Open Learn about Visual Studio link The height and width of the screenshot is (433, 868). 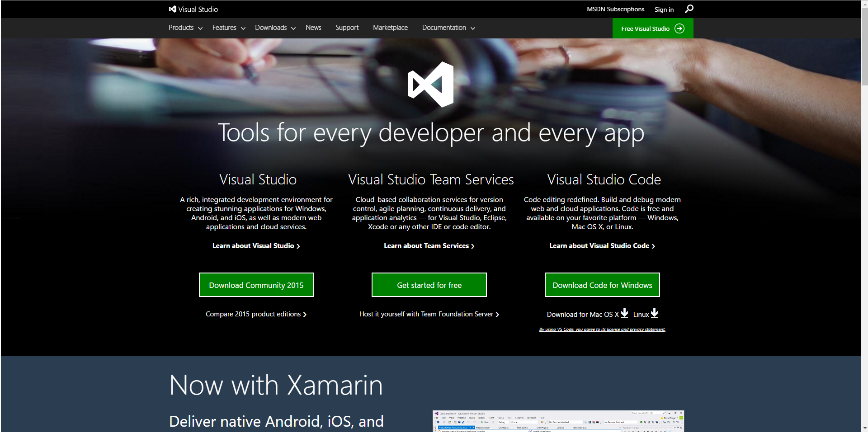(x=256, y=246)
